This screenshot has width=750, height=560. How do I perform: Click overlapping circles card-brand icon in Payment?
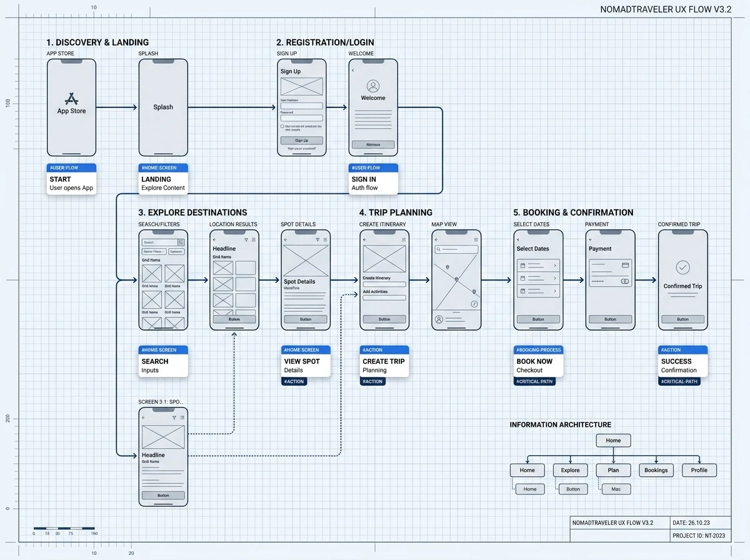click(x=624, y=281)
